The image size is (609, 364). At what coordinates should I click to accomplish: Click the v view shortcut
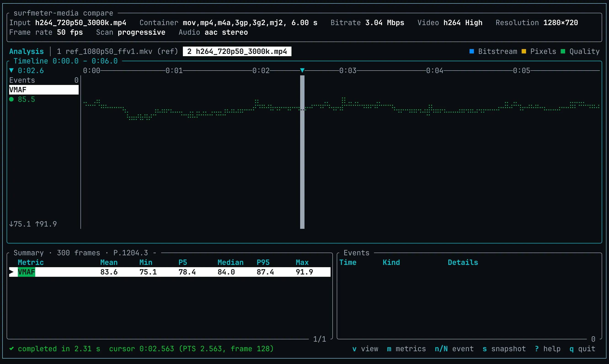(365, 349)
